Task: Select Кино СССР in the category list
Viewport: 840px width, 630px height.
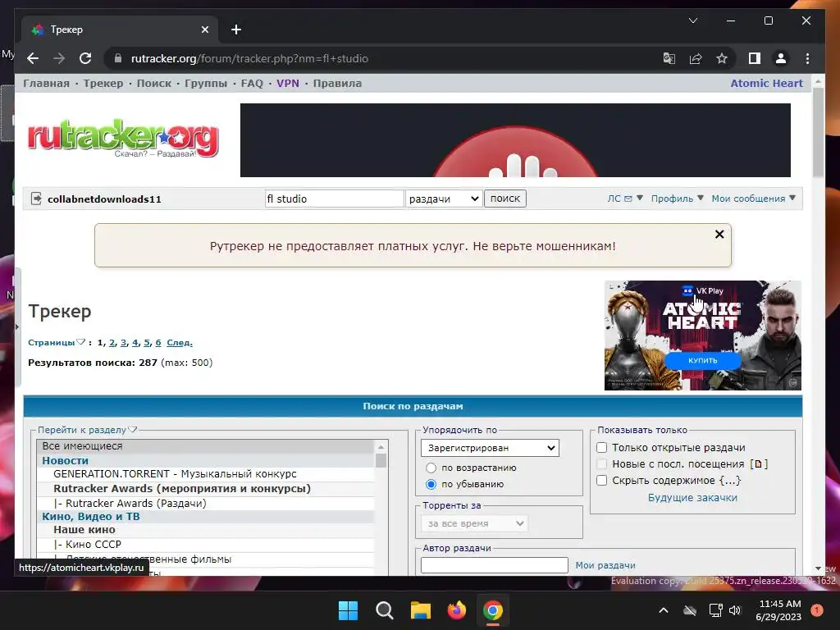Action: coord(206,545)
